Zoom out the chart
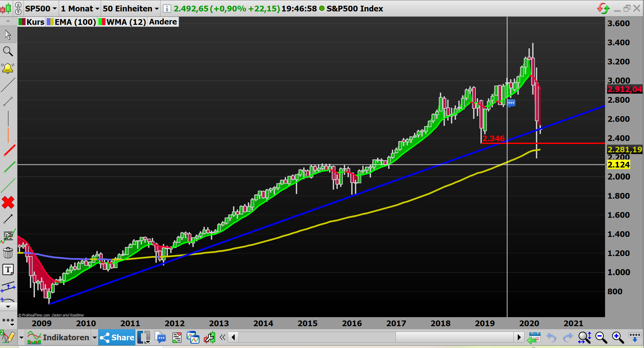The width and height of the screenshot is (644, 348). 601,337
